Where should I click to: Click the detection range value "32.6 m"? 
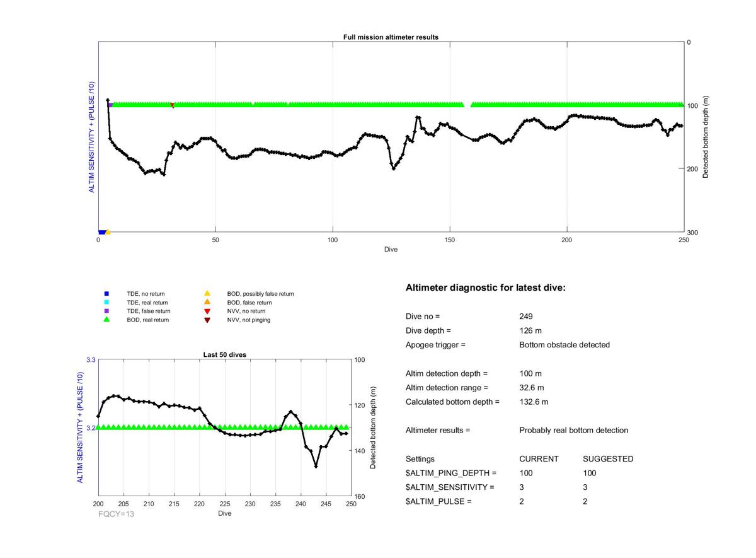[x=532, y=388]
